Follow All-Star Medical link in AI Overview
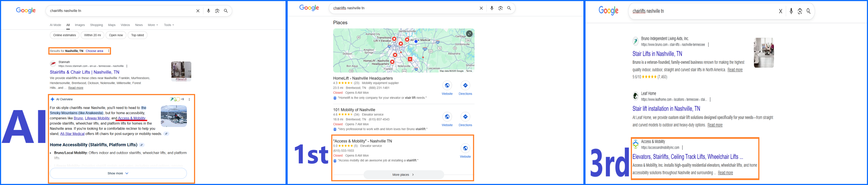Viewport: 868px width, 185px height. 72,134
